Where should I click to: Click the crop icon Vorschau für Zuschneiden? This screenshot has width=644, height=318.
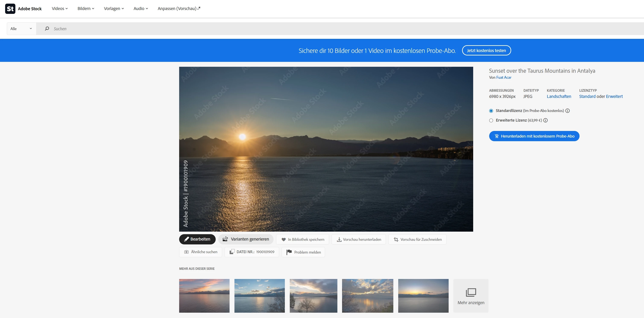(396, 240)
